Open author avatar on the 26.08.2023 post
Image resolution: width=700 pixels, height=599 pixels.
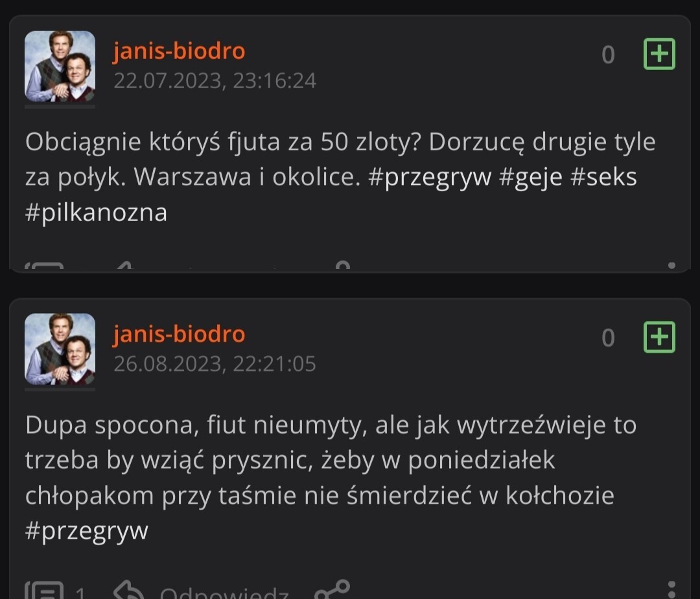click(60, 349)
